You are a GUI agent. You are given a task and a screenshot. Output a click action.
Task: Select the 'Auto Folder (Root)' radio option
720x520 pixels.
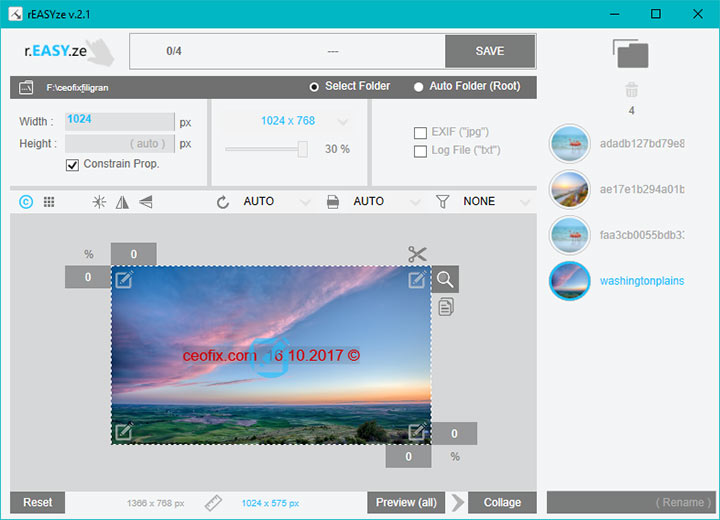coord(418,87)
